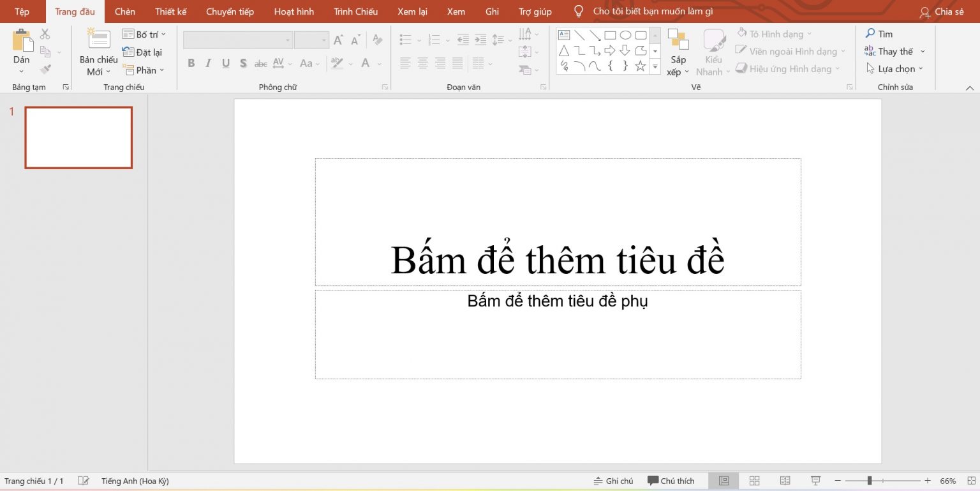The width and height of the screenshot is (980, 491).
Task: Click the zoom slider handle
Action: (x=869, y=481)
